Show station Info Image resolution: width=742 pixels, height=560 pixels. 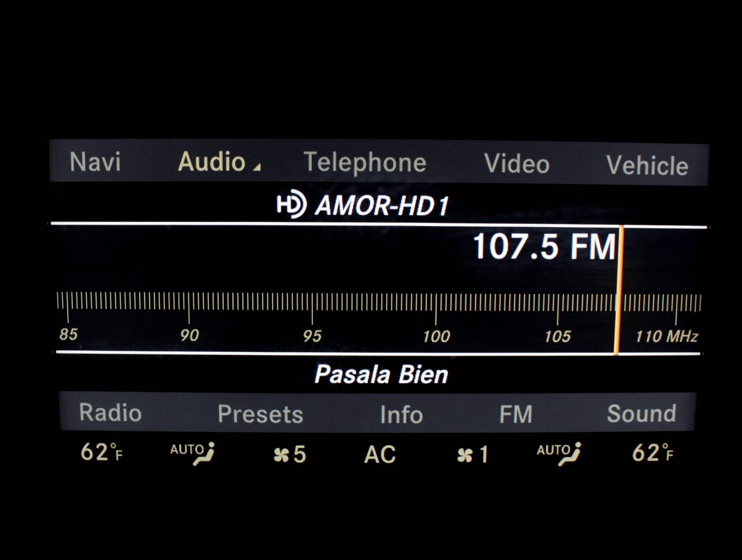click(x=401, y=415)
